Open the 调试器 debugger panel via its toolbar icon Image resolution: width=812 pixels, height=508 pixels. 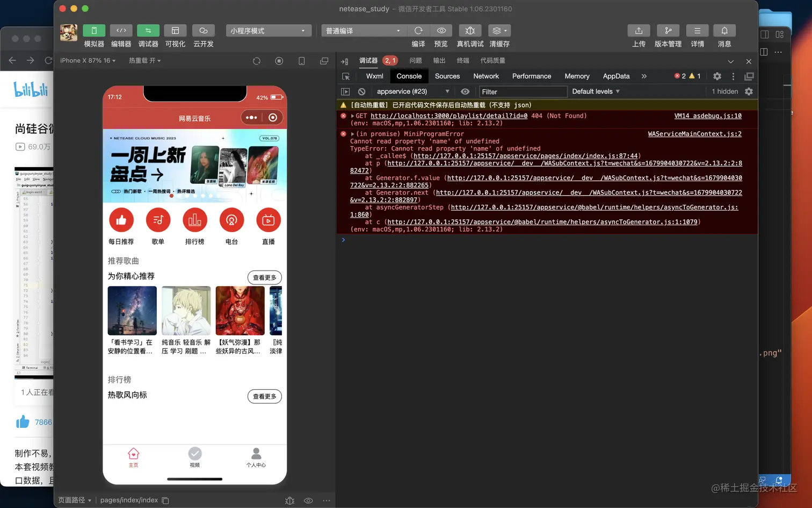coord(148,31)
